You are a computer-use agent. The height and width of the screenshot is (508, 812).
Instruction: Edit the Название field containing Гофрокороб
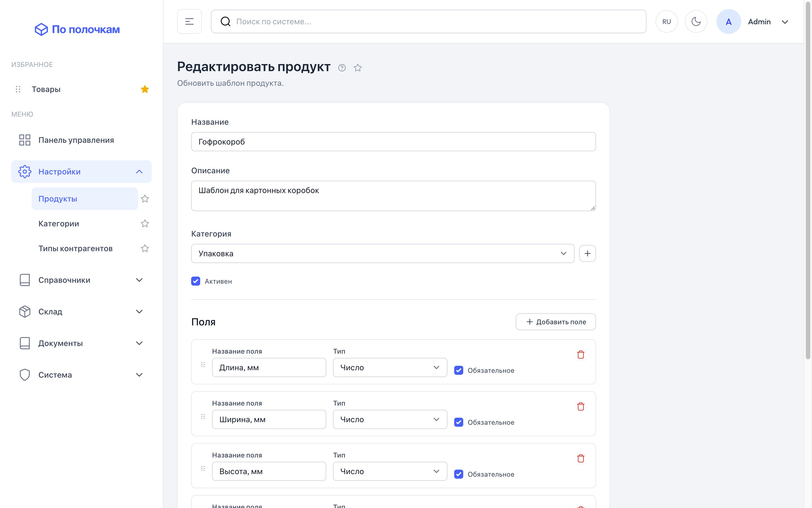pyautogui.click(x=394, y=141)
